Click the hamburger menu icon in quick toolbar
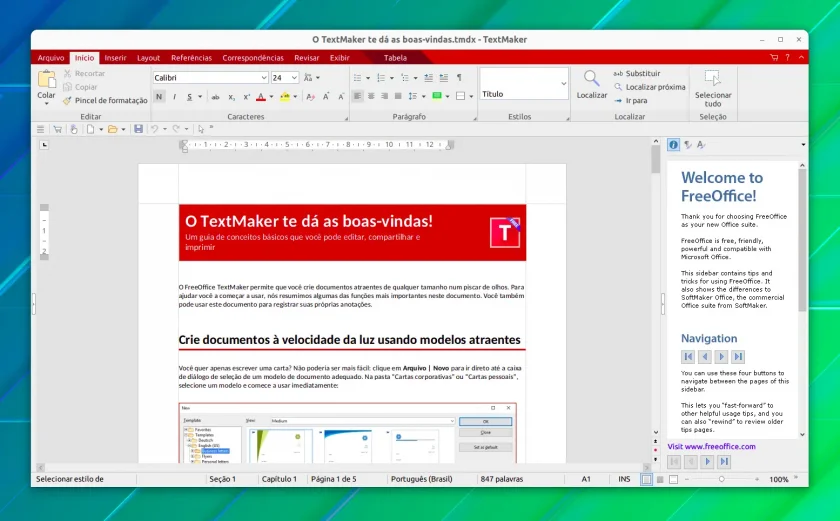840x521 pixels. pyautogui.click(x=41, y=129)
